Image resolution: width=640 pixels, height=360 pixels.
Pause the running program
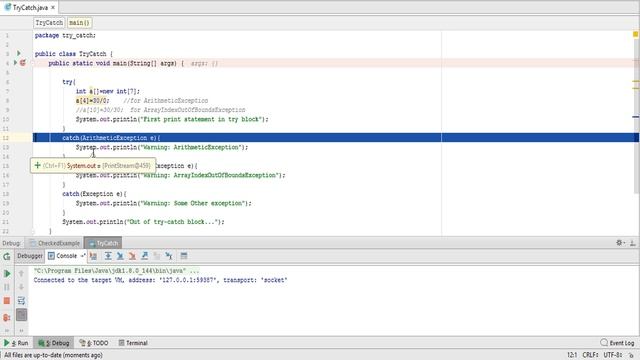tap(7, 287)
